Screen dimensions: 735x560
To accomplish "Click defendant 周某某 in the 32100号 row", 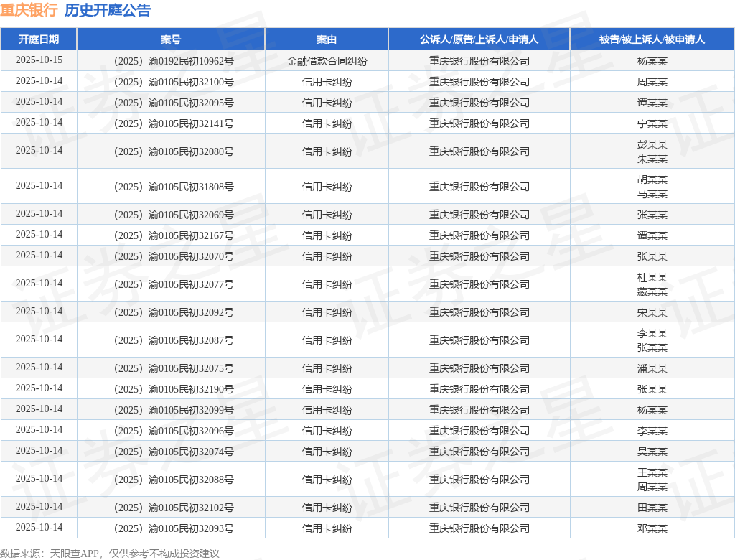I will coord(652,82).
